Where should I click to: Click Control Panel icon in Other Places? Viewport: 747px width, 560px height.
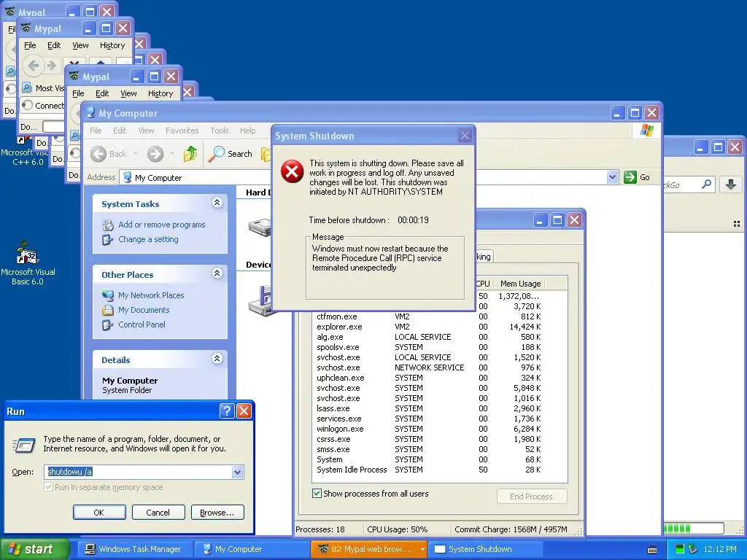coord(108,324)
